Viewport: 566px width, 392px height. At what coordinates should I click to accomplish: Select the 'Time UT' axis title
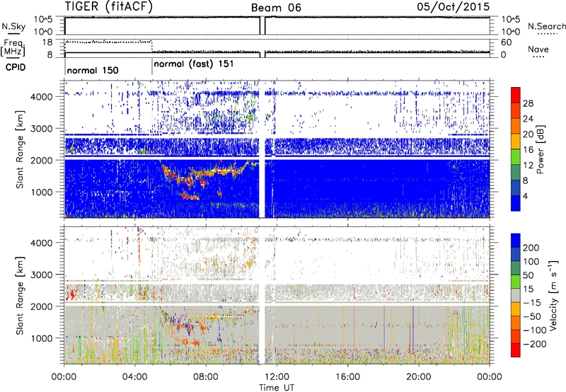pyautogui.click(x=277, y=387)
